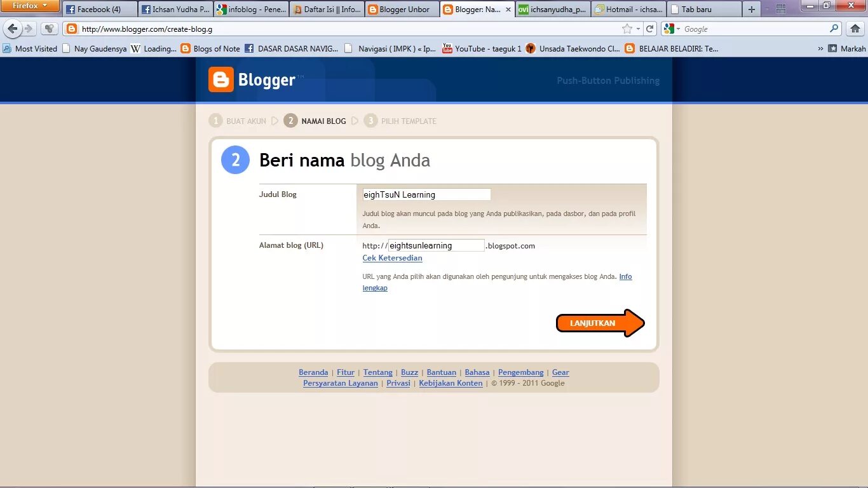Open the Navigasi ( IMPK ) bookmark
This screenshot has width=868, height=488.
point(390,48)
